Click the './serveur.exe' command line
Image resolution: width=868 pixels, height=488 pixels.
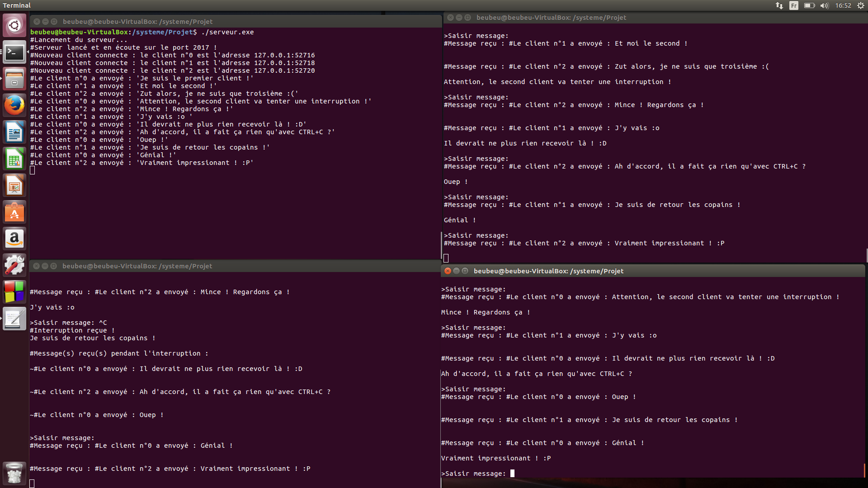pos(142,32)
